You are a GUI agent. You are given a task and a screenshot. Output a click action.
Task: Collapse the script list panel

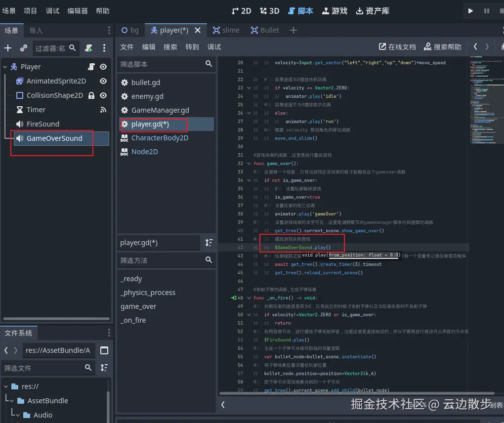point(223,405)
